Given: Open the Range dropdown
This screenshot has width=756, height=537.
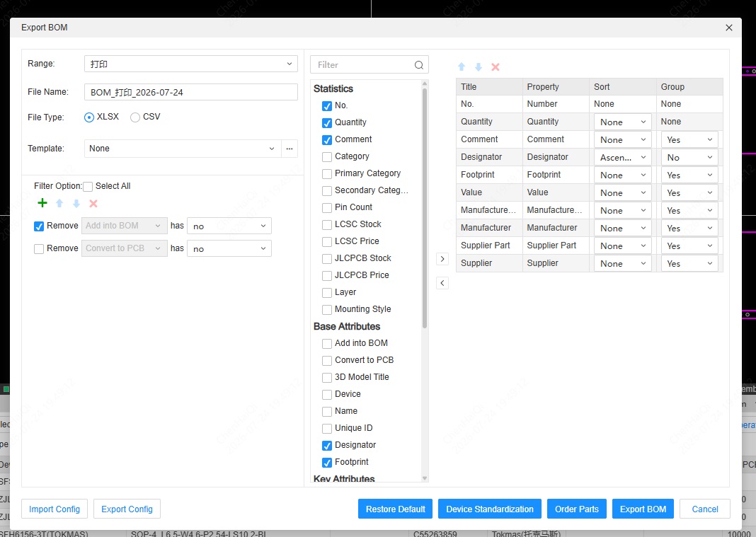Looking at the screenshot, I should coord(191,64).
